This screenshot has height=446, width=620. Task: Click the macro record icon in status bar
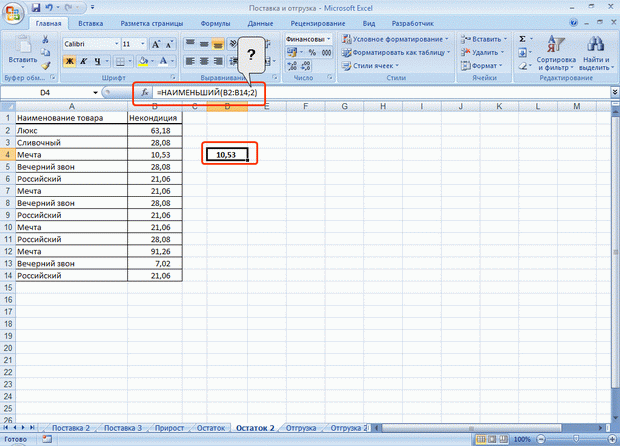coord(47,439)
